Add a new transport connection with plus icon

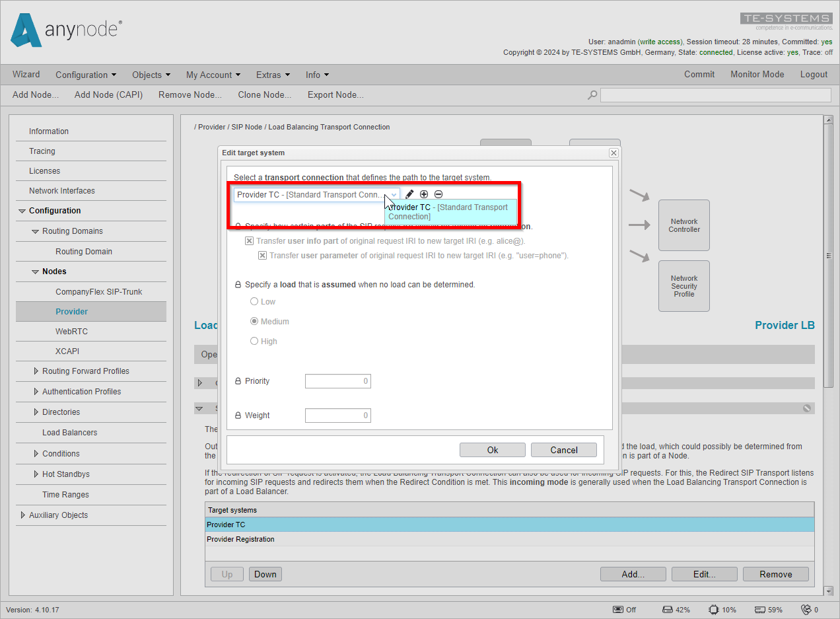click(424, 194)
